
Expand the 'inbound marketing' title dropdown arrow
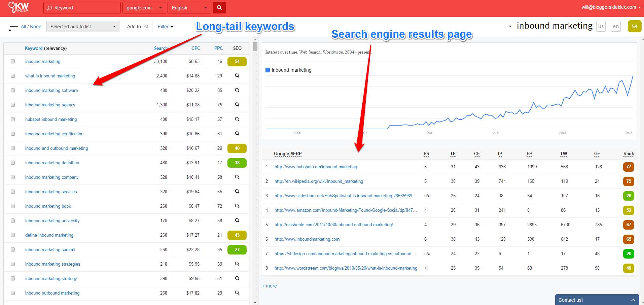click(510, 26)
